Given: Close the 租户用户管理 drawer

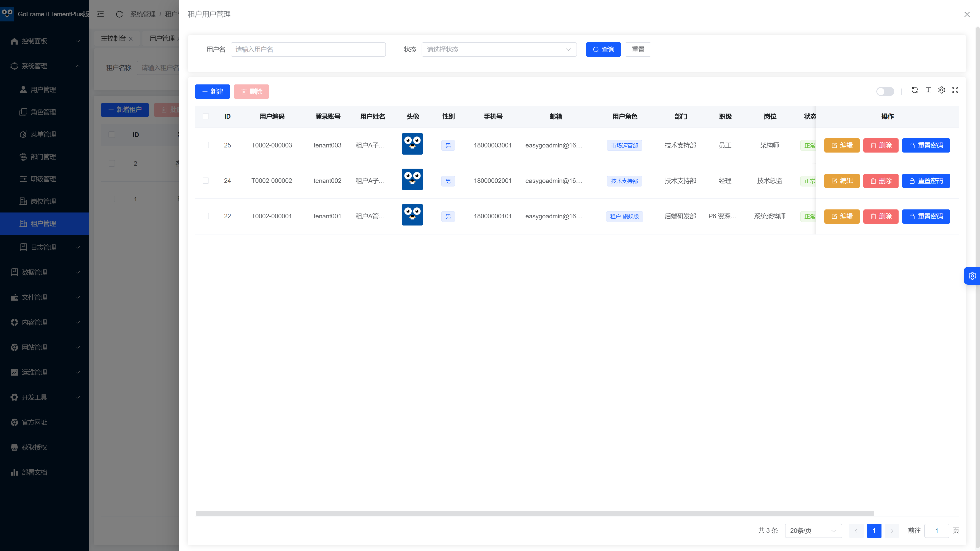Looking at the screenshot, I should pos(967,14).
